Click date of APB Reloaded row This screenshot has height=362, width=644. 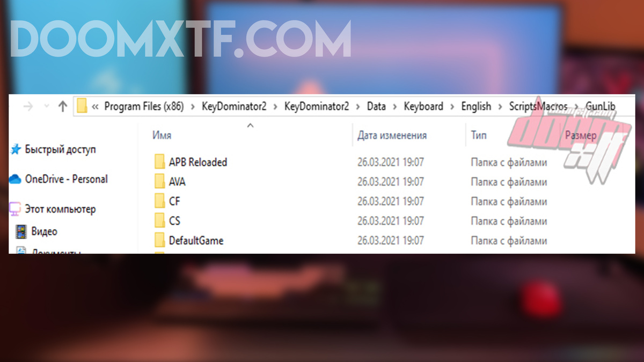[391, 162]
